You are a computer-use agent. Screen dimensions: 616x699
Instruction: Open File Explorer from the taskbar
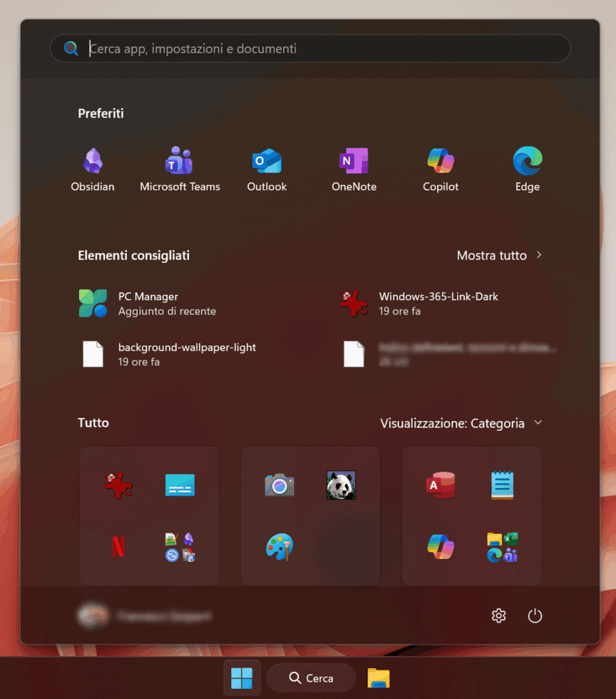tap(379, 678)
